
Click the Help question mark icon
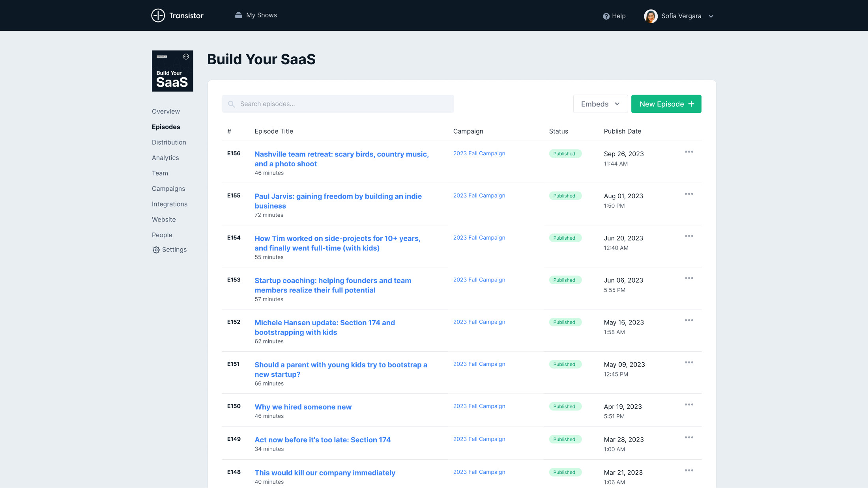(606, 16)
